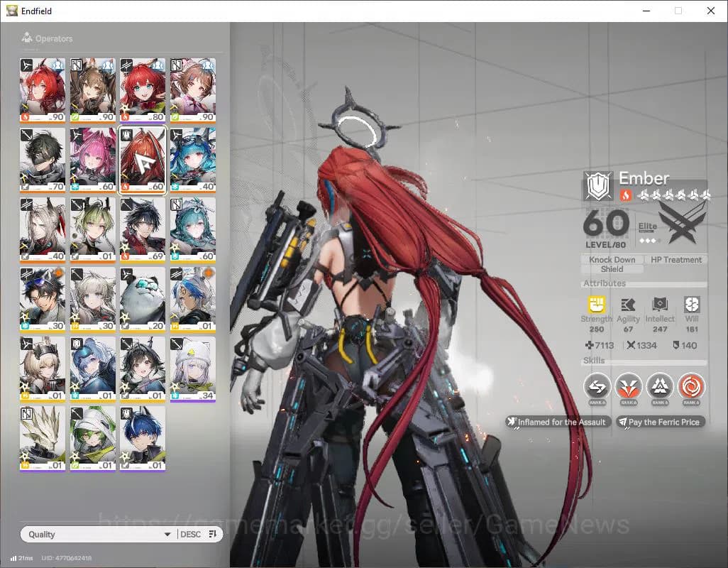
Task: Select the panda level 20 operator
Action: (x=143, y=299)
